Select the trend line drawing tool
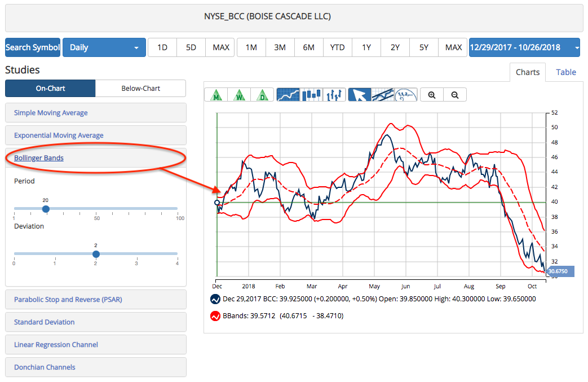 coord(383,95)
